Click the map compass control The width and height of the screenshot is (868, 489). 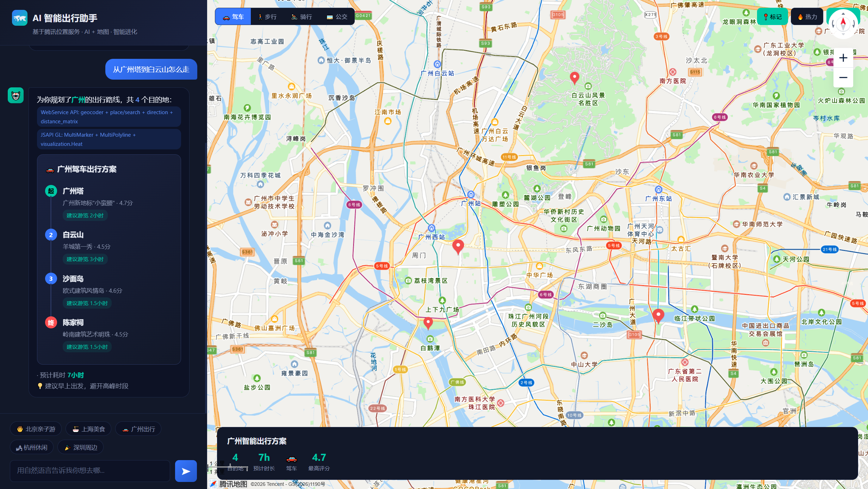click(x=843, y=24)
